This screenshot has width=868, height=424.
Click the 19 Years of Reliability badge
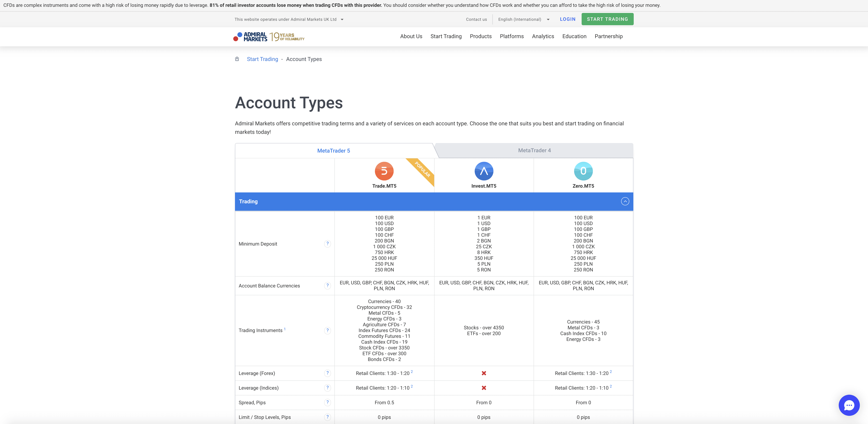click(287, 37)
